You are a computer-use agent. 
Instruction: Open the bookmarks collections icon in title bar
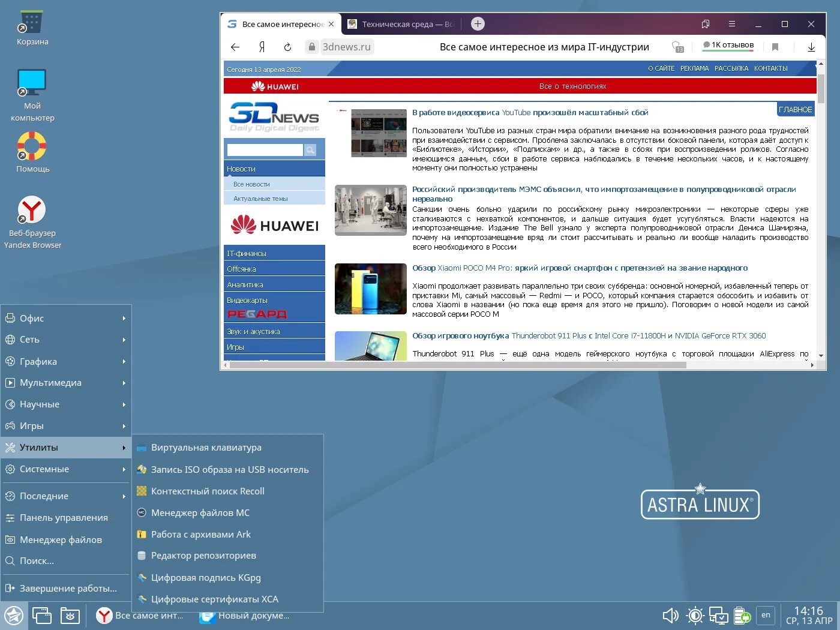(706, 24)
